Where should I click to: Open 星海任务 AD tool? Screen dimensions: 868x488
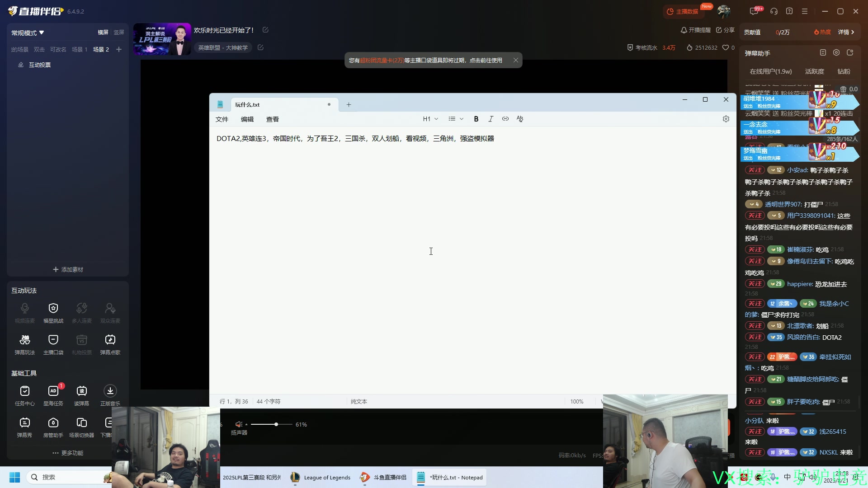point(53,395)
